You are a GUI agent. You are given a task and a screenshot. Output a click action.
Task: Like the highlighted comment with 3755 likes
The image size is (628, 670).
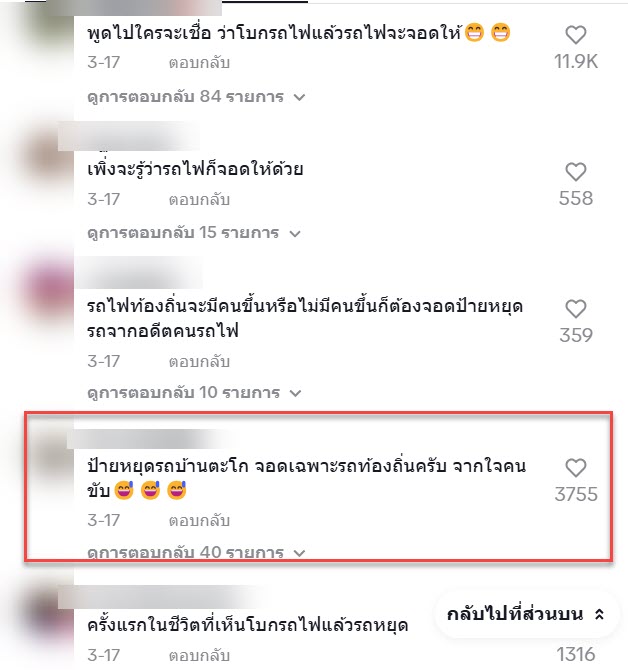tap(575, 468)
